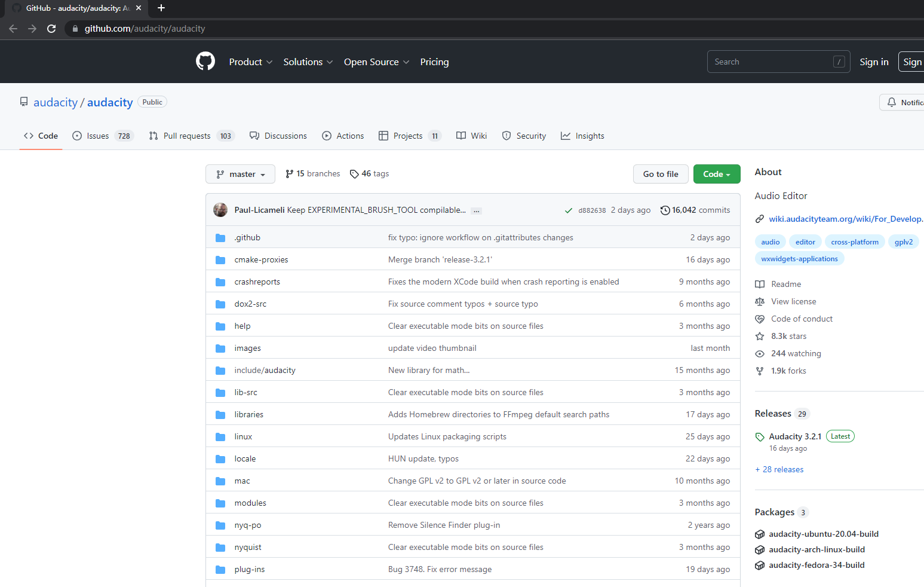Click the Pricing link in header

(434, 62)
